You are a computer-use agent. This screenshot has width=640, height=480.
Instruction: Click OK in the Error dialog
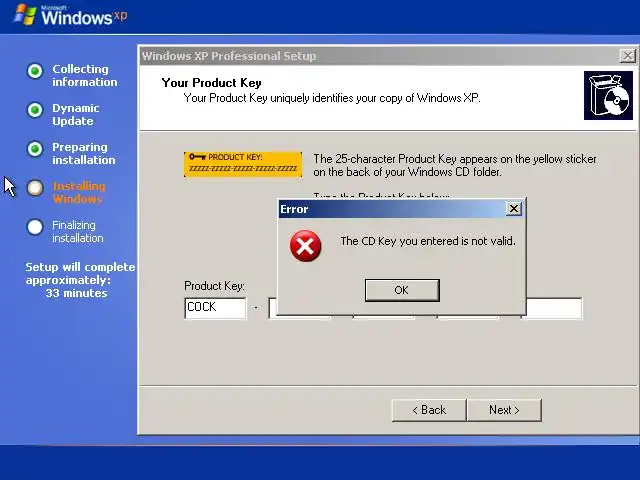coord(402,290)
